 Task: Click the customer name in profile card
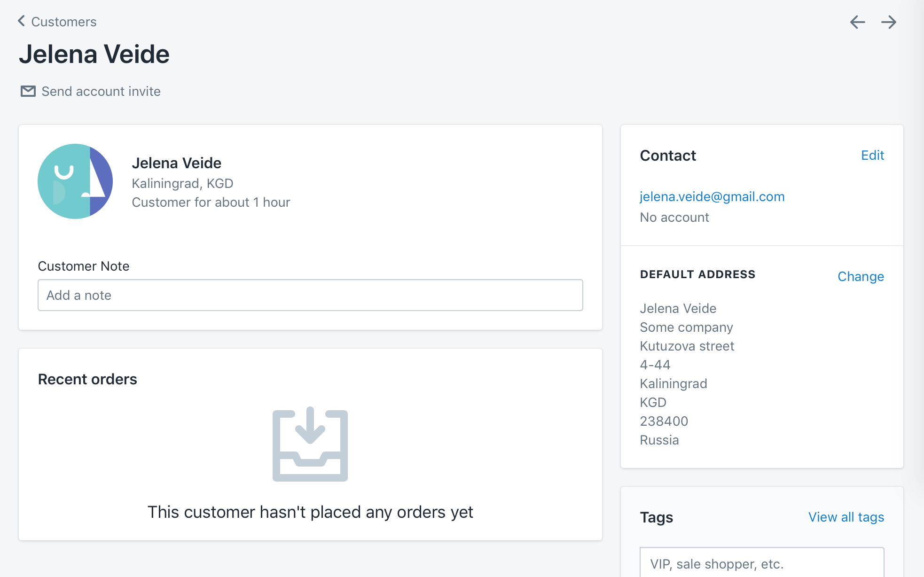point(176,163)
